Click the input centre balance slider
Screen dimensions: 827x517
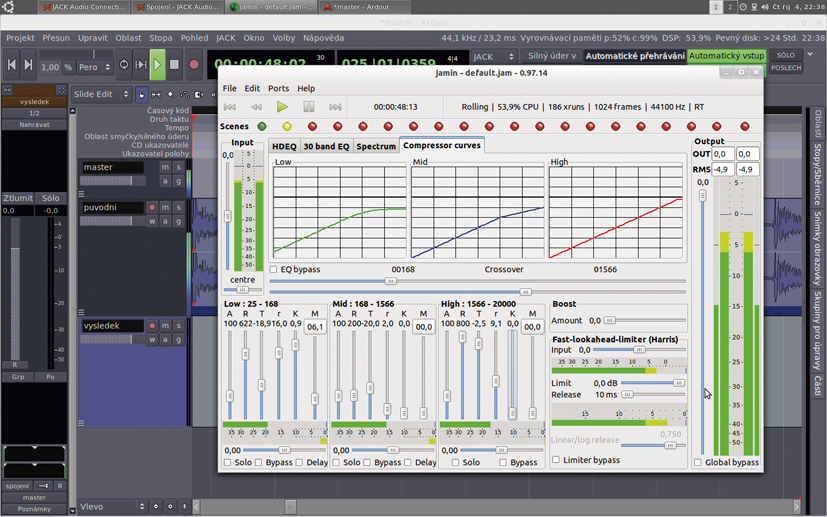[243, 290]
